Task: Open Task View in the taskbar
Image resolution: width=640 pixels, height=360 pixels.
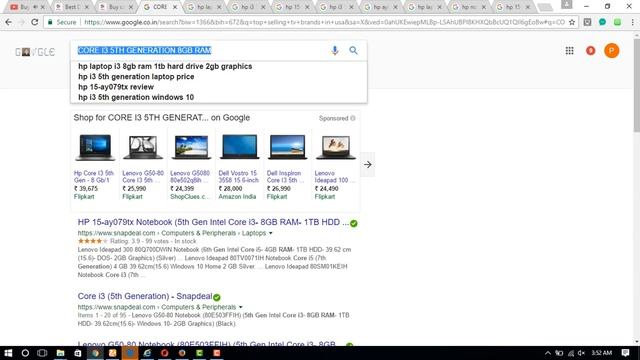Action: 42,353
